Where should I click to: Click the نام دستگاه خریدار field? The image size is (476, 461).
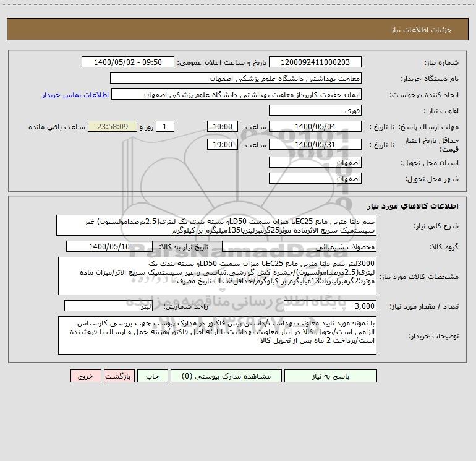(x=236, y=79)
